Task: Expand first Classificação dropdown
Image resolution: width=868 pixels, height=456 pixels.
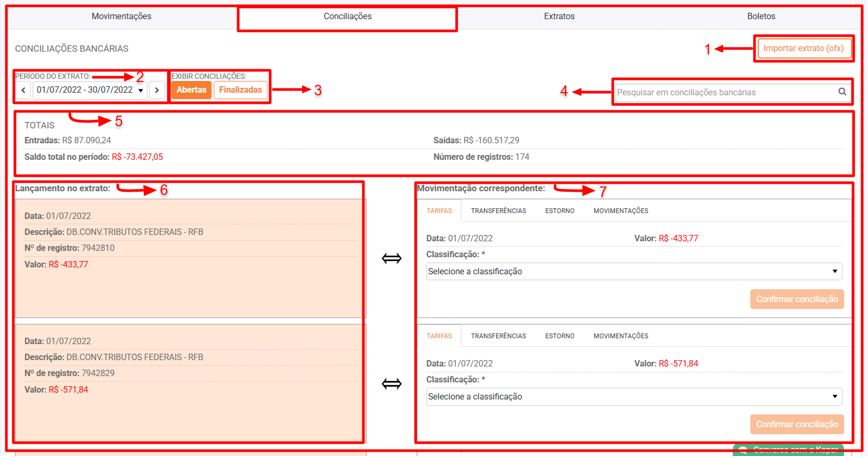Action: 634,271
